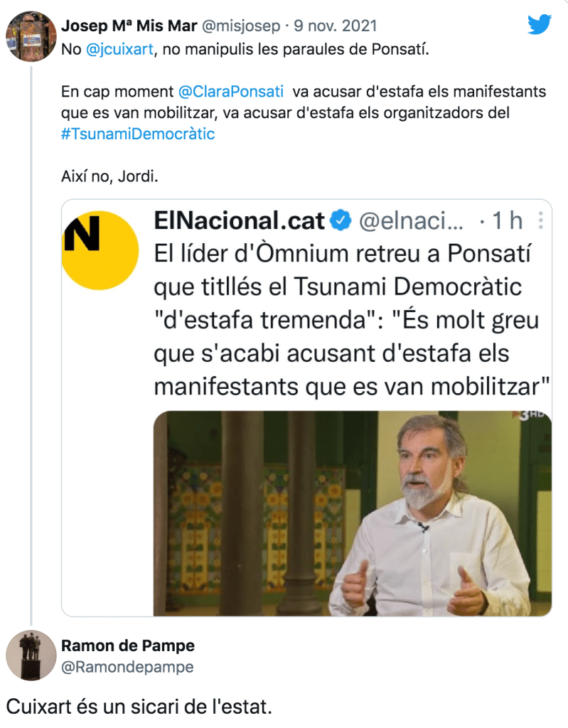Click the blue verified badge icon
568x728 pixels.
pyautogui.click(x=342, y=221)
